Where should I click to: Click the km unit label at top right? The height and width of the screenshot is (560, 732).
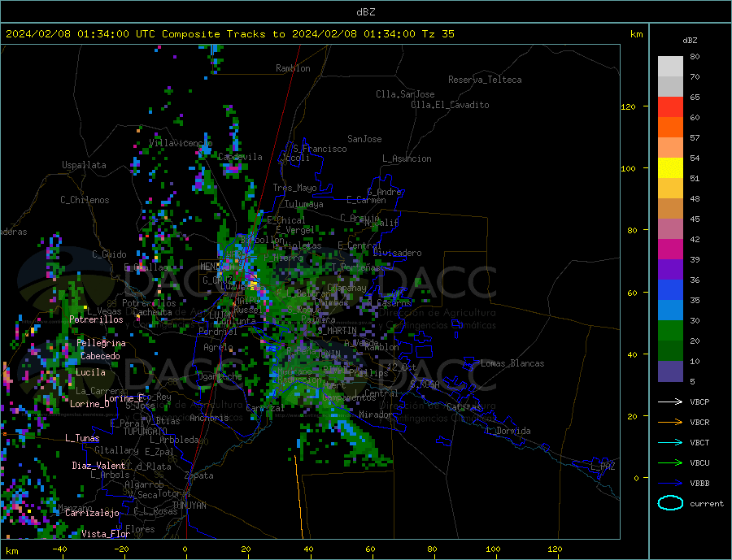pyautogui.click(x=636, y=34)
